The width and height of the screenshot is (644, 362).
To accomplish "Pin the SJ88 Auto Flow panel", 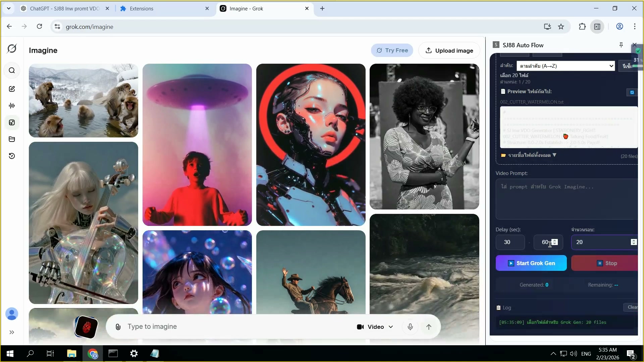I will point(621,45).
